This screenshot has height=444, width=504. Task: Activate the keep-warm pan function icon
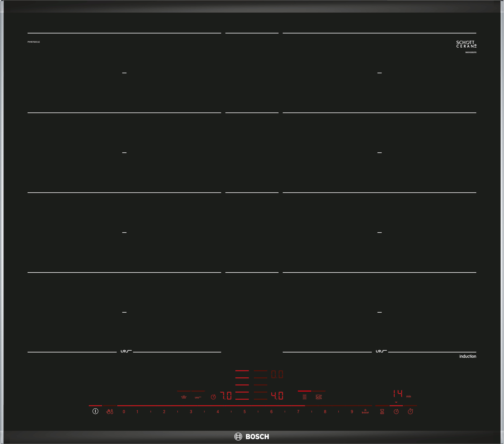tap(184, 397)
